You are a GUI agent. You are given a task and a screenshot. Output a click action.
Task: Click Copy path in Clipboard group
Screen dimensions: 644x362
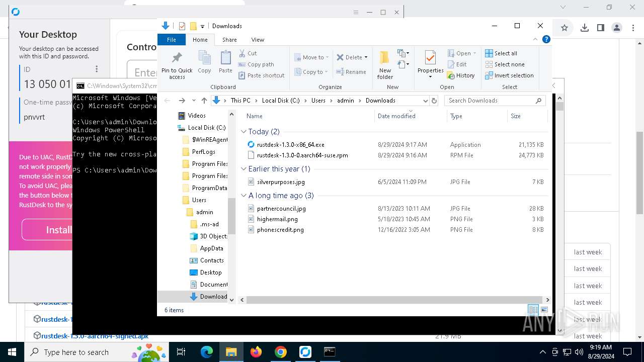256,64
